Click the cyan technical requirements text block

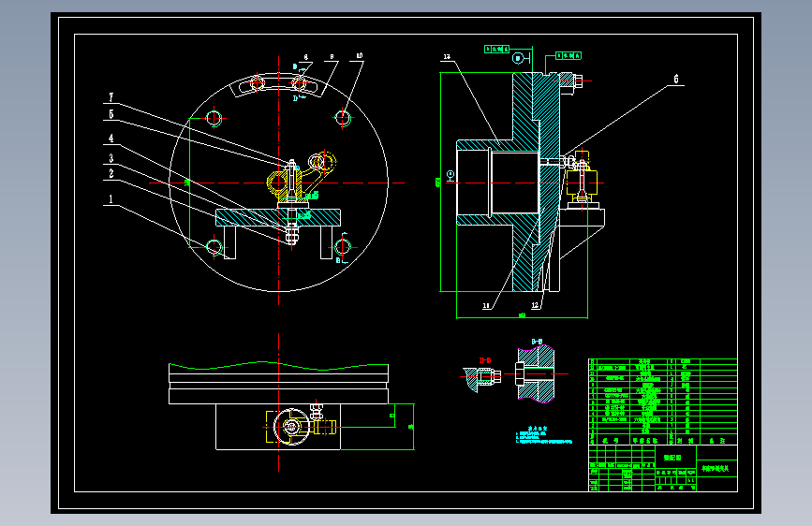point(544,435)
